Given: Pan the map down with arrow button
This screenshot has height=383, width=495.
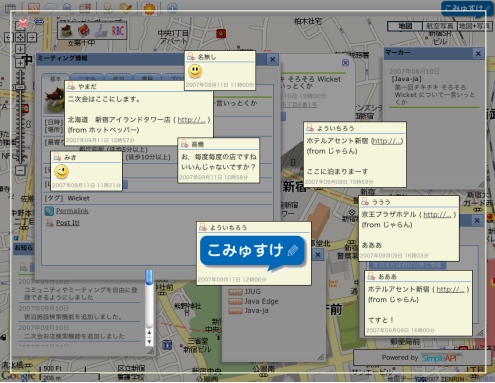Looking at the screenshot, I should tap(20, 49).
